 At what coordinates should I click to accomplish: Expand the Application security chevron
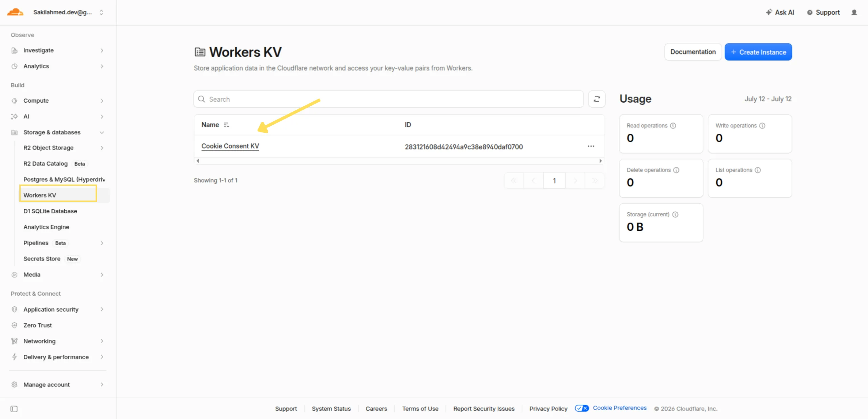(102, 309)
